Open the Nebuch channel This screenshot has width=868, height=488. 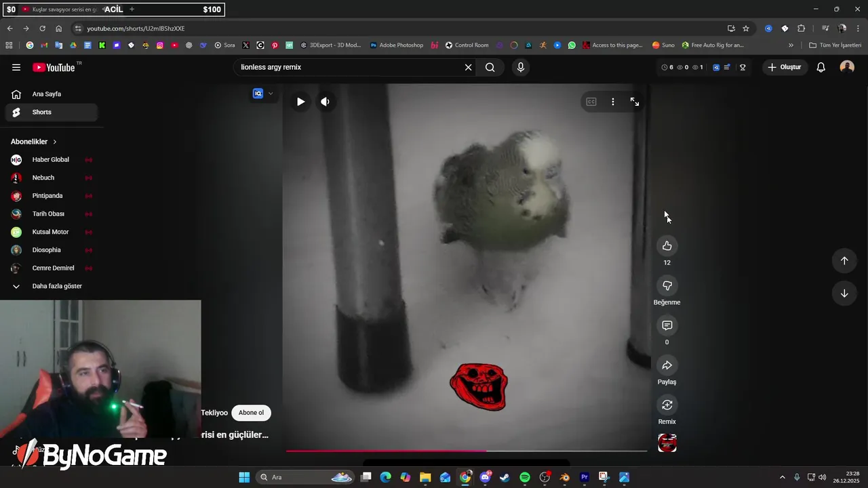point(52,178)
